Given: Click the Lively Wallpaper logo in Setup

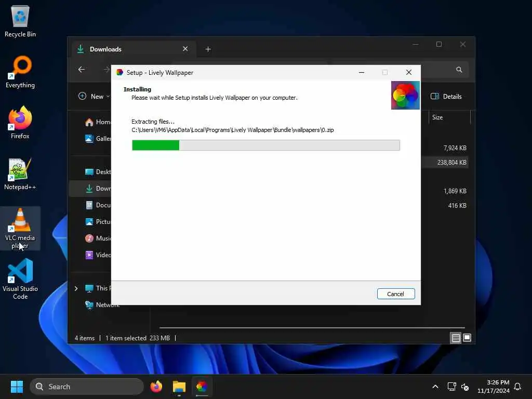Looking at the screenshot, I should [405, 96].
